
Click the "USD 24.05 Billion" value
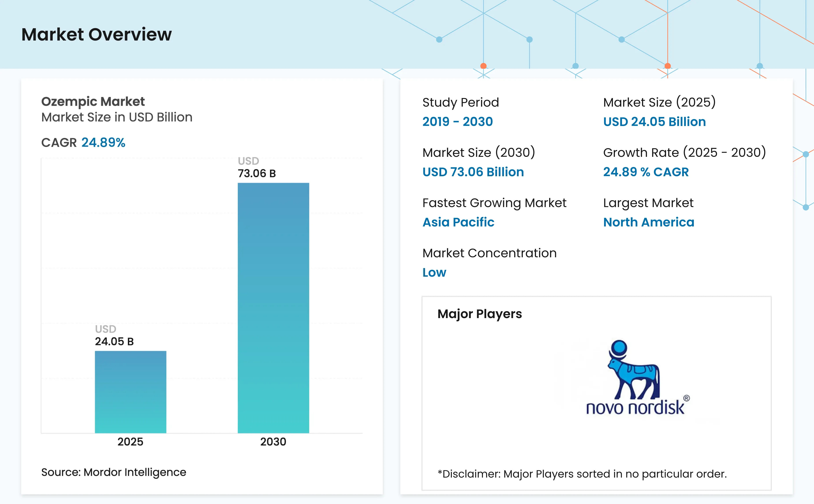(x=655, y=122)
